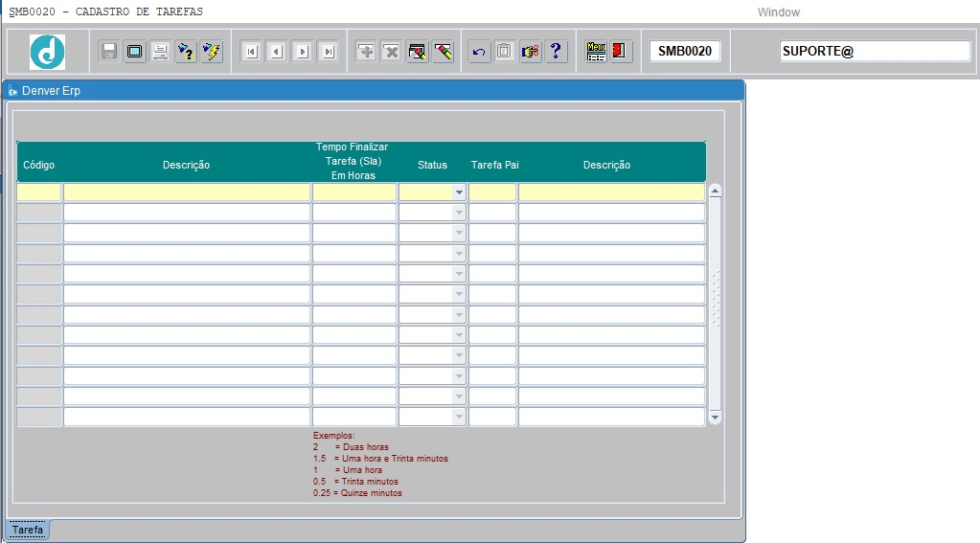Click the undo arrow icon
Screen dimensions: 980x543
[x=479, y=52]
